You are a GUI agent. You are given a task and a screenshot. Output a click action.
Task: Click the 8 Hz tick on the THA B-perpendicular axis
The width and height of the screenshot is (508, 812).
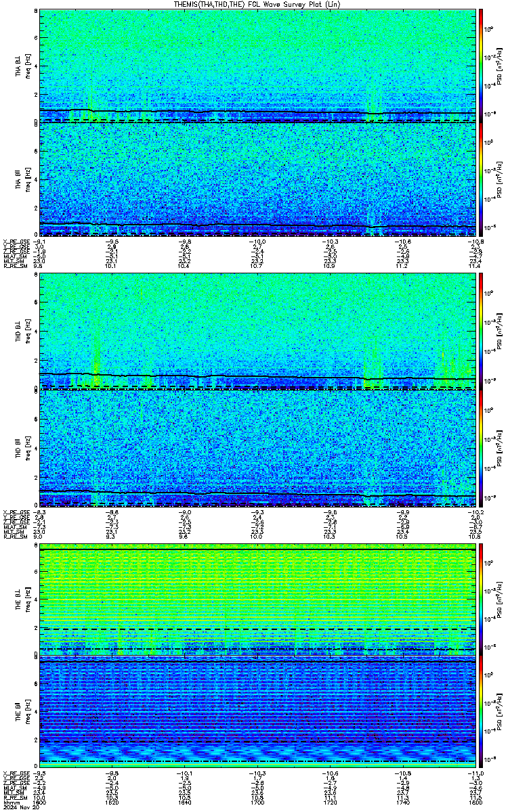(36, 12)
